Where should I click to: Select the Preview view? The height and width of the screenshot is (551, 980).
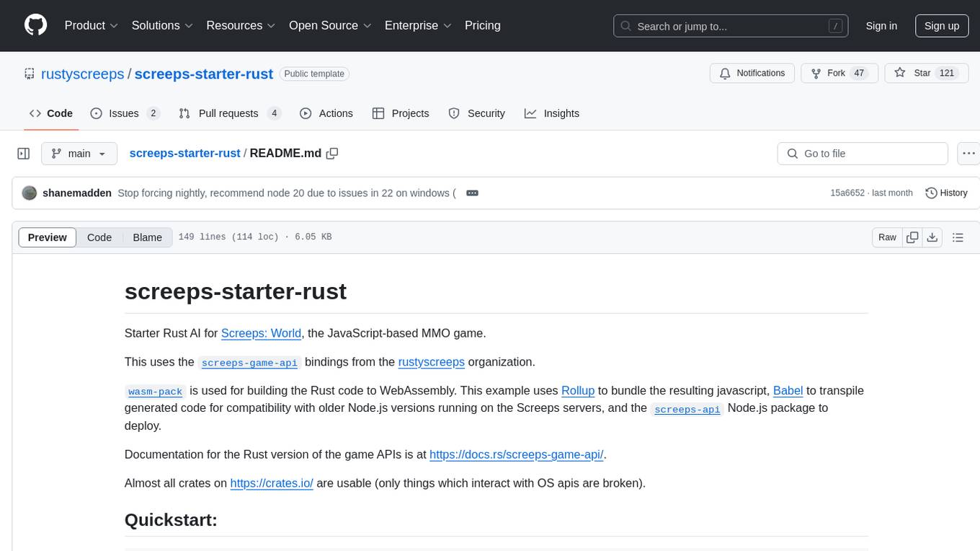click(48, 237)
